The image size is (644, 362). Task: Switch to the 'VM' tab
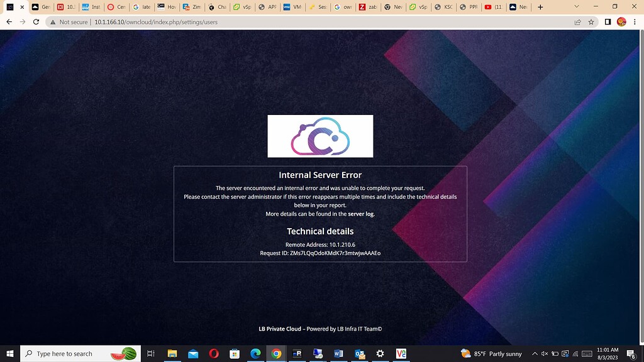[x=292, y=7]
